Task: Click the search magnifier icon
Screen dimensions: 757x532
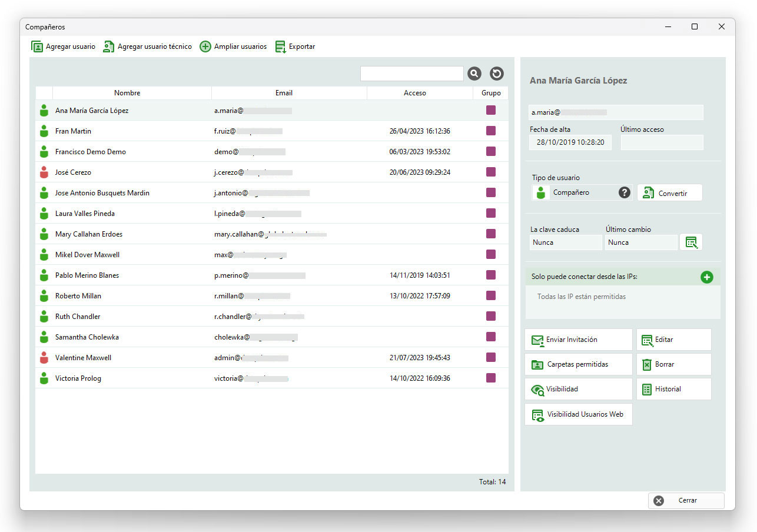Action: point(474,74)
